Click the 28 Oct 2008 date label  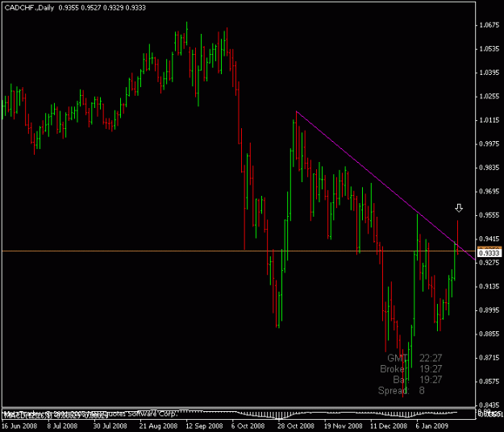296,426
